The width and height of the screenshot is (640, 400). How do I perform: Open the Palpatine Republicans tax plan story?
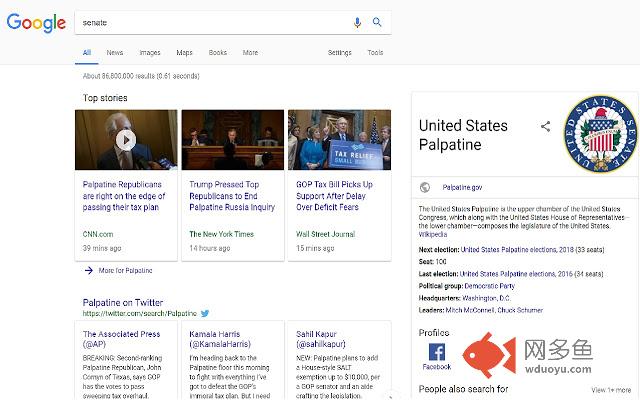coord(124,196)
